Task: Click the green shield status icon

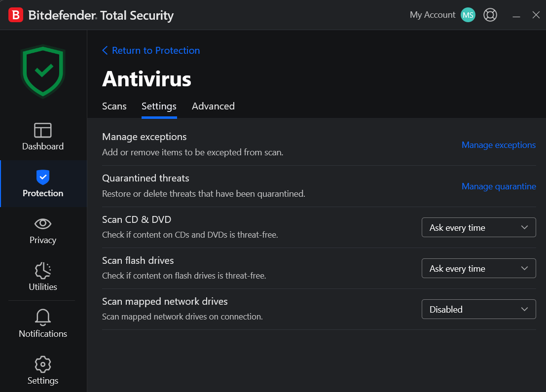Action: (x=43, y=71)
